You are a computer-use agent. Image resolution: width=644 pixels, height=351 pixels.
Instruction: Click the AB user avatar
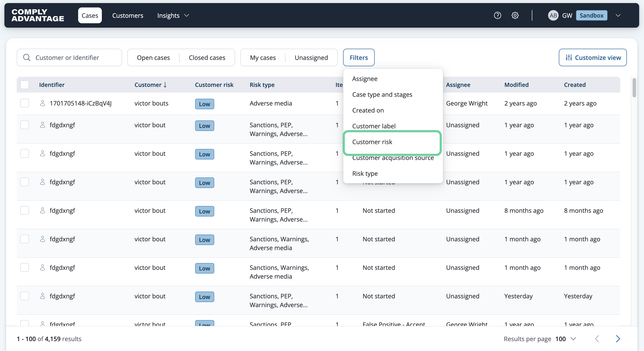click(x=553, y=16)
